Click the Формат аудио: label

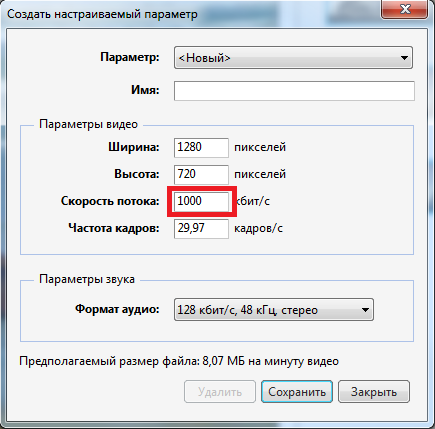[x=117, y=309]
